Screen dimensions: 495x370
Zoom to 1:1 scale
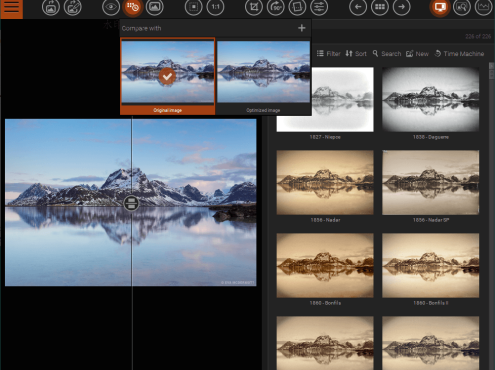[215, 7]
